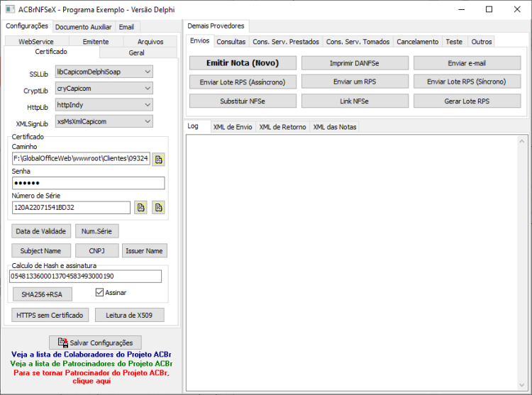Maximize the ACBrNFSeX window
Screen dimensions: 532x395
tap(489, 9)
